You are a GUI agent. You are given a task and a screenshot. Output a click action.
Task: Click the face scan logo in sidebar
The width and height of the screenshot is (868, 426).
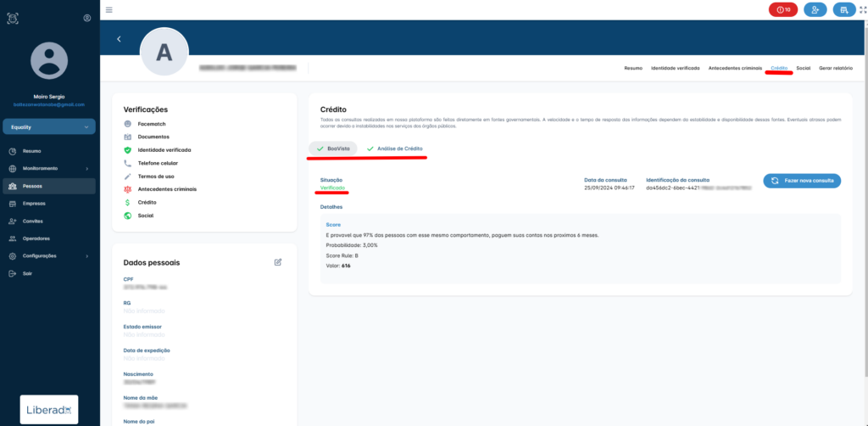point(13,19)
